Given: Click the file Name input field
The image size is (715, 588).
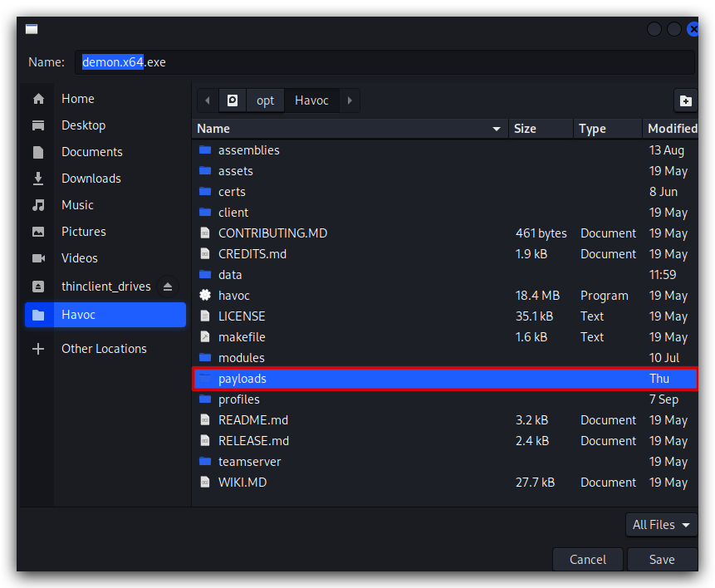Looking at the screenshot, I should [x=384, y=62].
